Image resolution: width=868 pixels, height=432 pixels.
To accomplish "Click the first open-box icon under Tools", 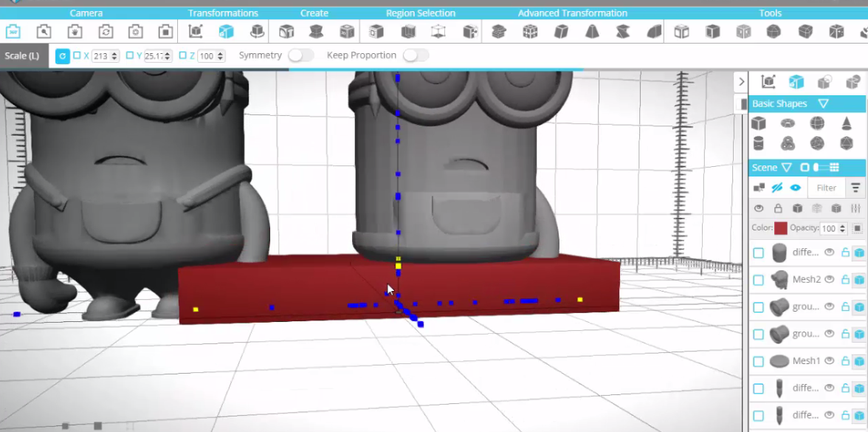I will pos(681,32).
